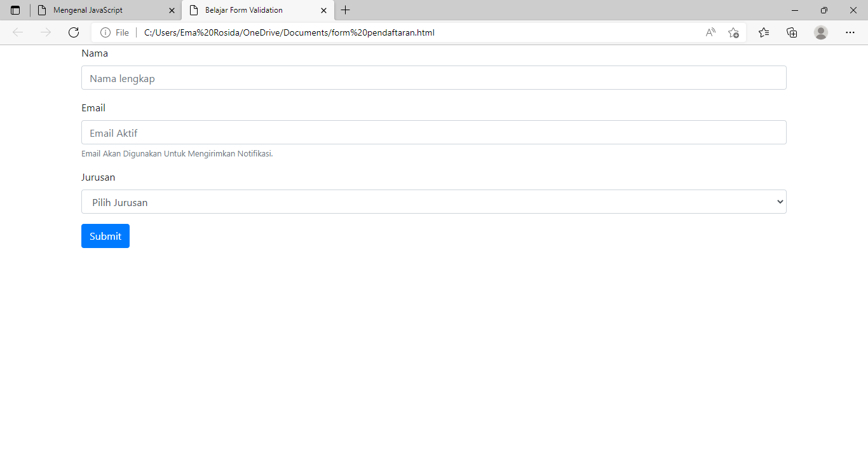868x463 pixels.
Task: Click the 'Email Akan Digunakan' help text
Action: pos(177,154)
